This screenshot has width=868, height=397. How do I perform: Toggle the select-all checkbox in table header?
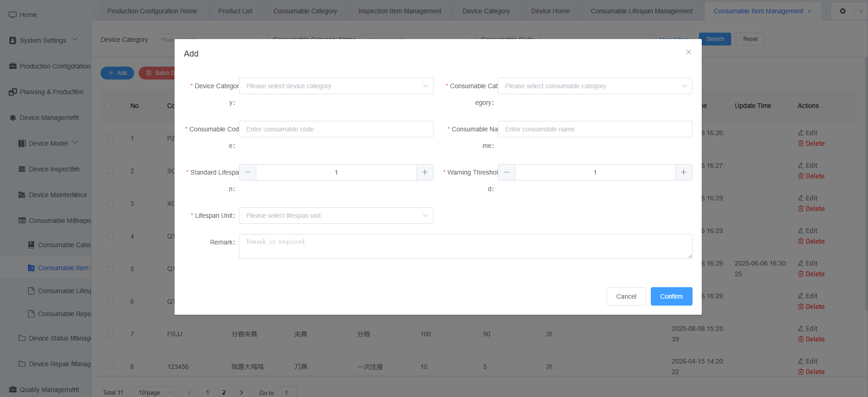[108, 106]
